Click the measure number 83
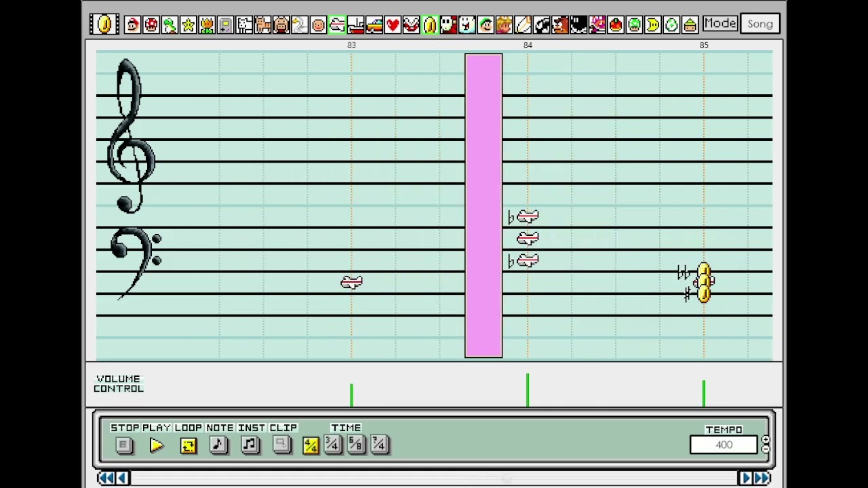 tap(351, 45)
